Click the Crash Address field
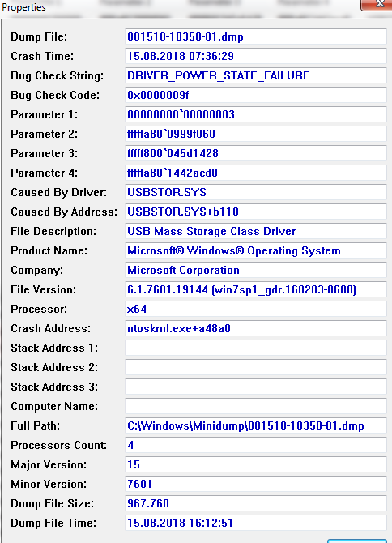 (256, 328)
